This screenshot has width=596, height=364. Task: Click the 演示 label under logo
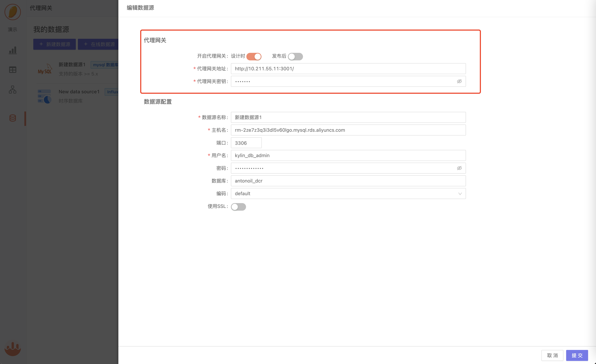13,30
